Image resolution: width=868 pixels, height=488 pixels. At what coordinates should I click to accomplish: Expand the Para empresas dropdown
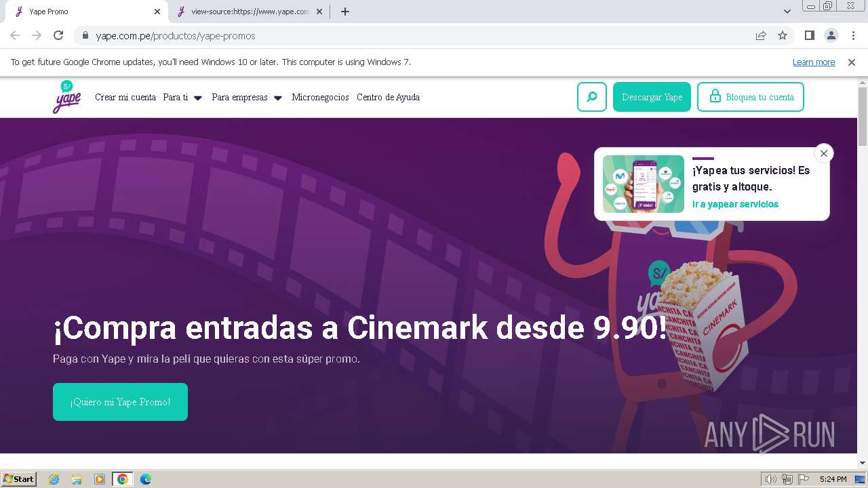click(x=247, y=97)
